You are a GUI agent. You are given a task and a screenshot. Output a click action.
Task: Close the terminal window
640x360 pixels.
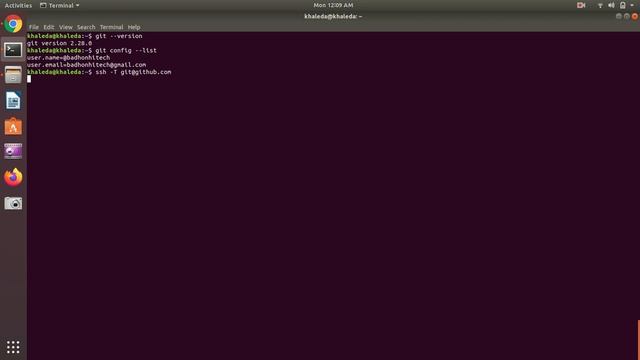[635, 16]
